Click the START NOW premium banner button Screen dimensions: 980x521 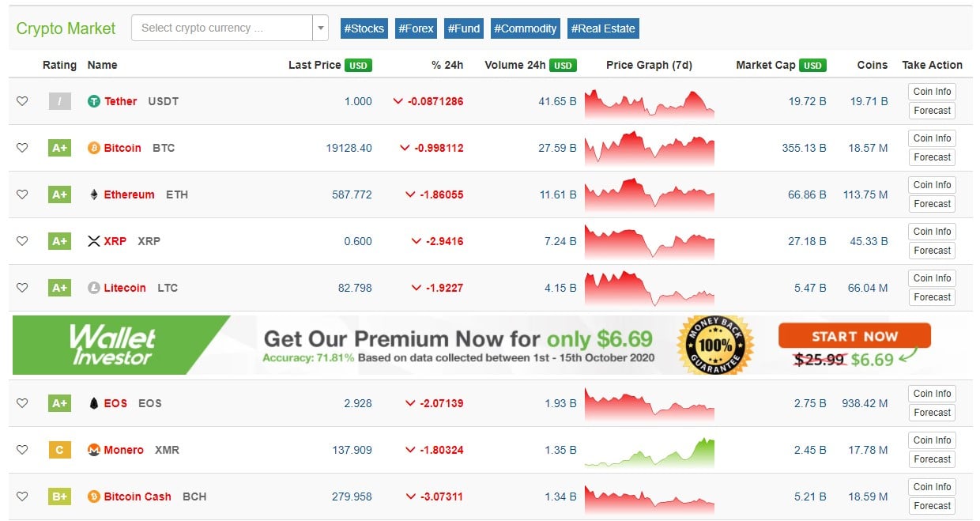854,336
